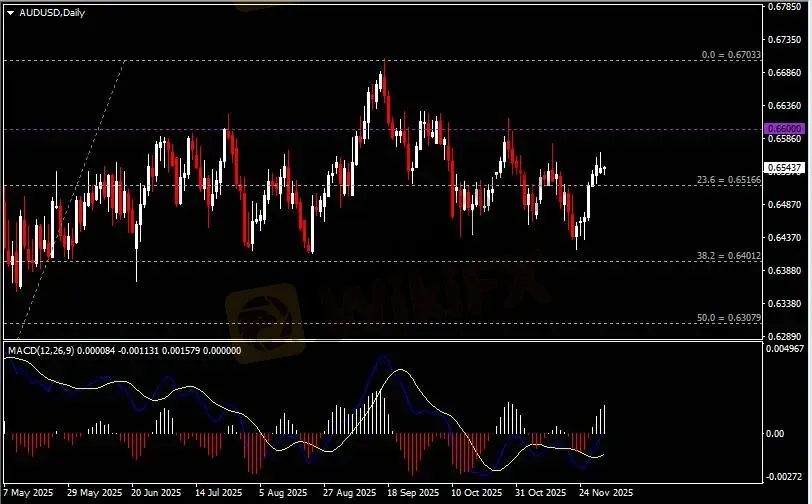Click the 20 Jun 2025 date label
The image size is (812, 504).
pyautogui.click(x=156, y=492)
